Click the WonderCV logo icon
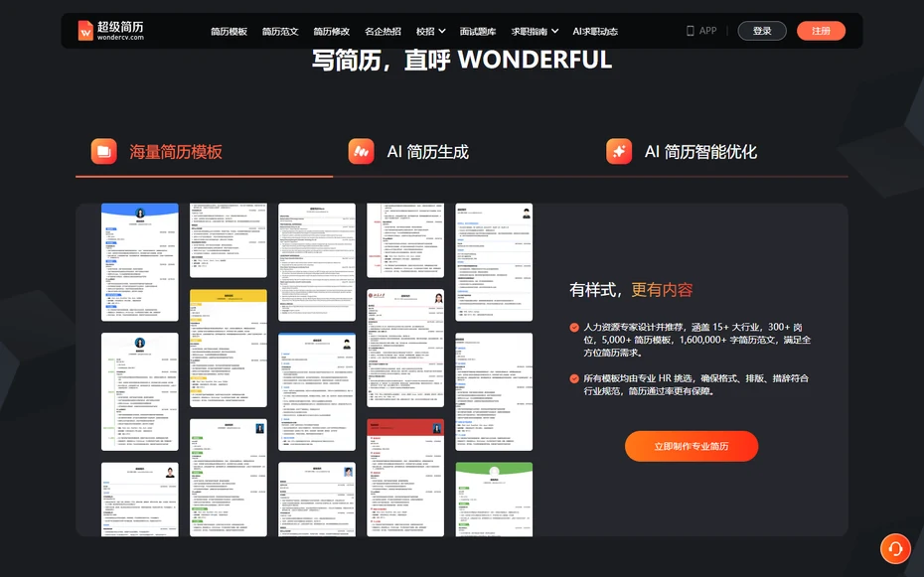Viewport: 924px width, 577px height. [x=85, y=31]
